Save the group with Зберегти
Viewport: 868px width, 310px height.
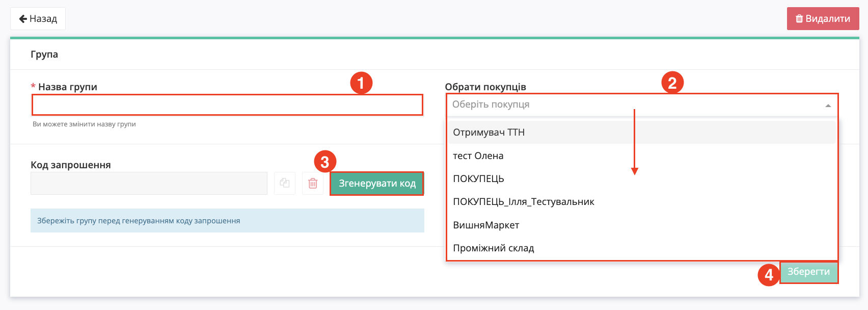click(808, 272)
